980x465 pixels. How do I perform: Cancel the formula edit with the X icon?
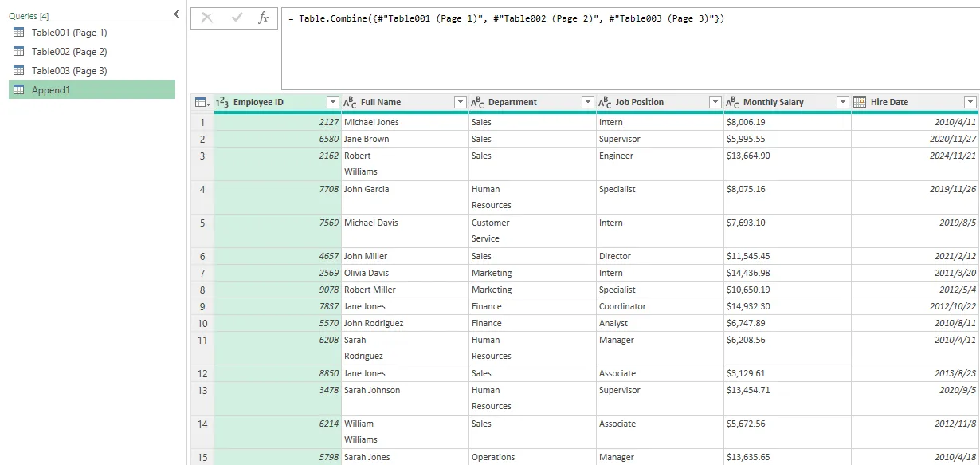pyautogui.click(x=207, y=18)
